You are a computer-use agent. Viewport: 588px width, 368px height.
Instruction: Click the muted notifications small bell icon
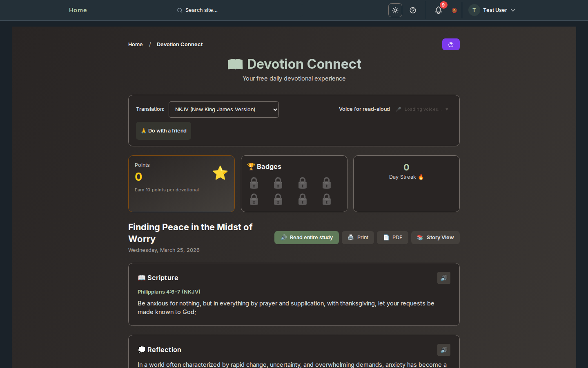454,11
